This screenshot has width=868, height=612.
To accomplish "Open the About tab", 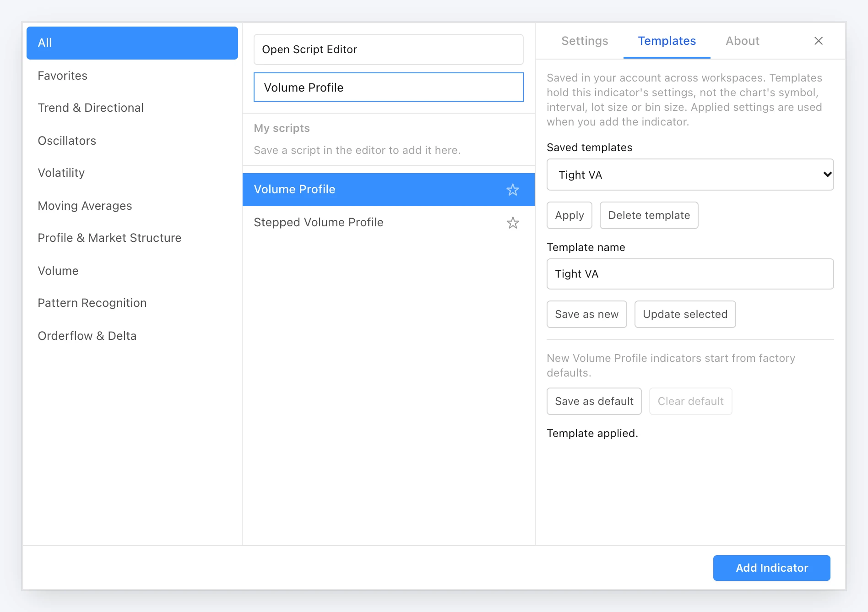I will 742,41.
